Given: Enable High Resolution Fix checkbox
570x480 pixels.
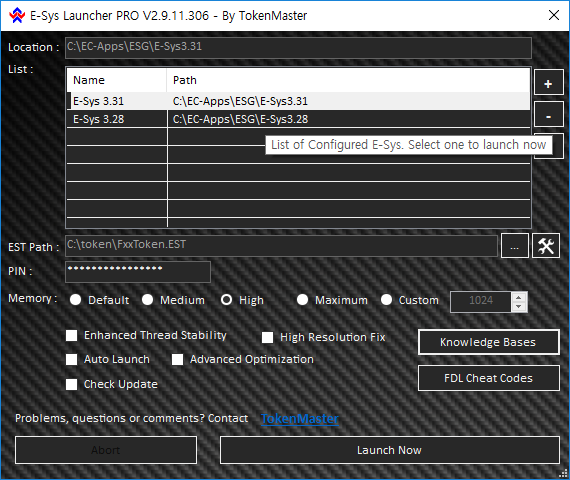Looking at the screenshot, I should [x=268, y=337].
